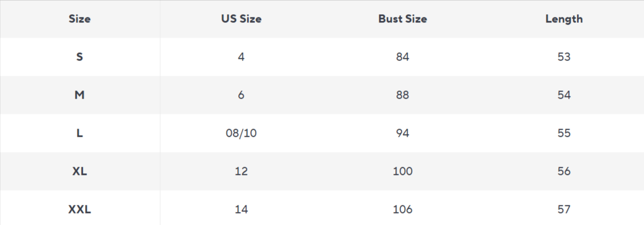The height and width of the screenshot is (225, 644).
Task: Click bust size value 94
Action: [x=402, y=133]
